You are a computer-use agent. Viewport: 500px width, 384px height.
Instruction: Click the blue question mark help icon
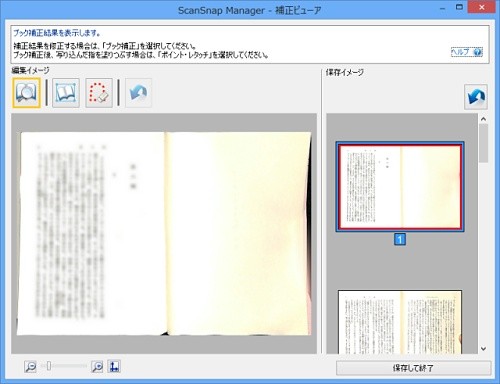(477, 52)
